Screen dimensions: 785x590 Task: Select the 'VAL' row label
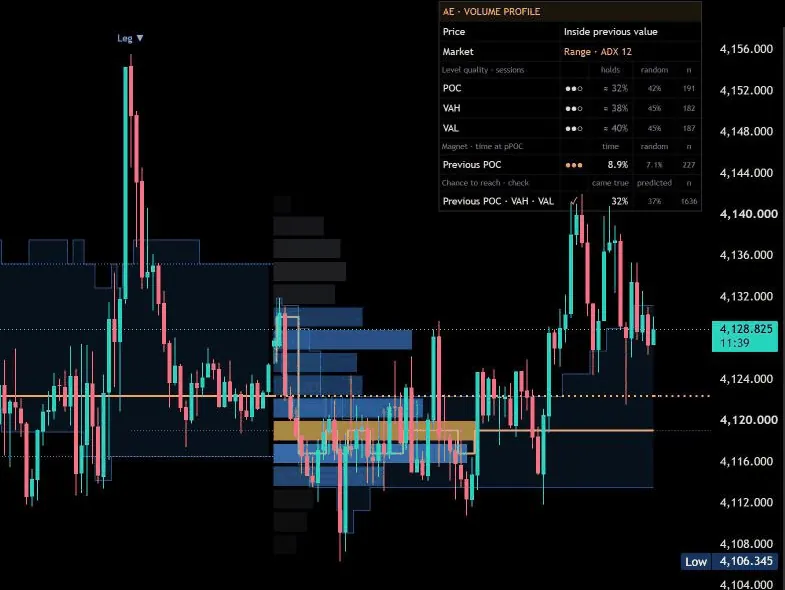[x=450, y=128]
